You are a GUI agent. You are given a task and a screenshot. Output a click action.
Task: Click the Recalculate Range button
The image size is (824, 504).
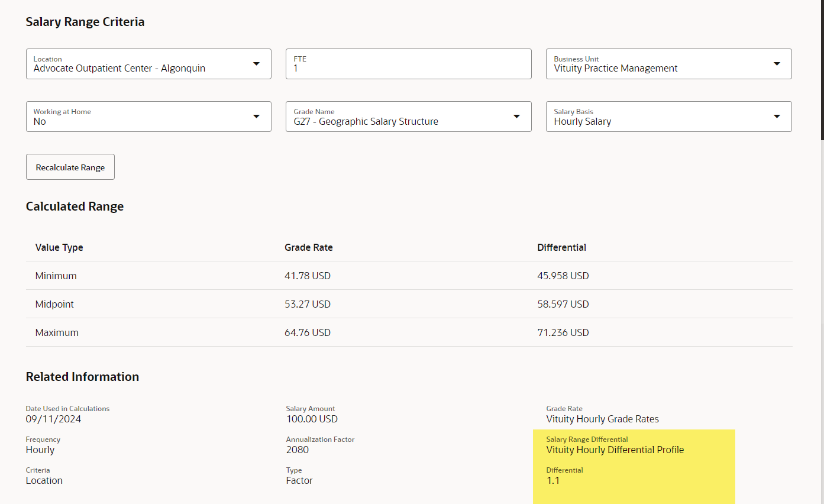pyautogui.click(x=70, y=167)
